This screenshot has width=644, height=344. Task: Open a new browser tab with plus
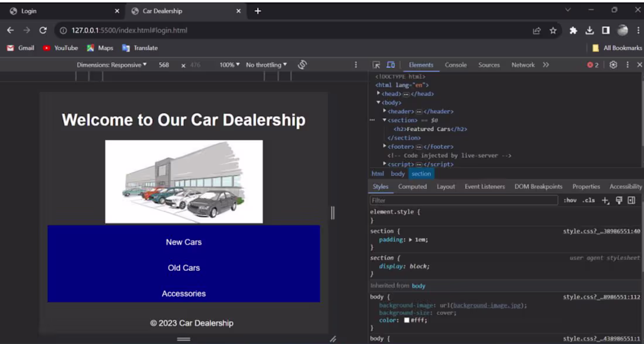coord(258,11)
